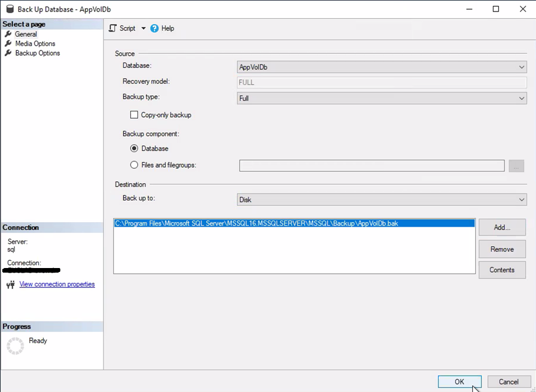Expand the Script dropdown arrow
Screen dimensions: 536x392
coord(144,28)
